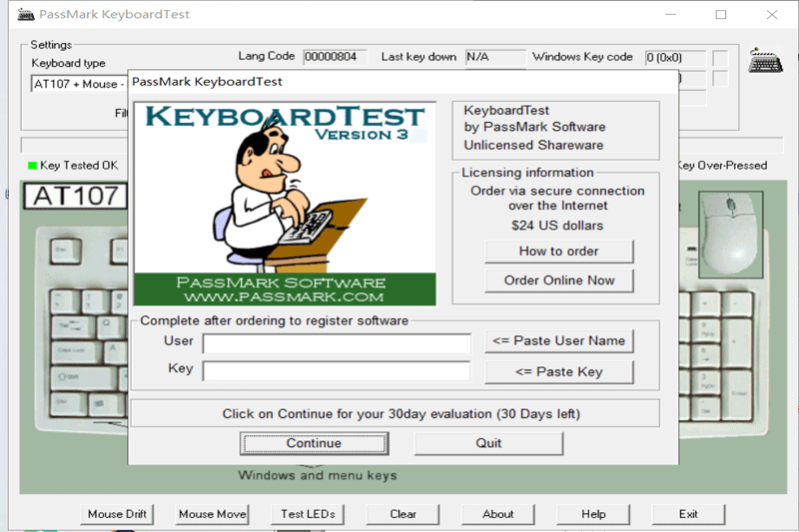Screen dimensions: 799x532
Task: Click the Windows and menu keys label
Action: (318, 475)
